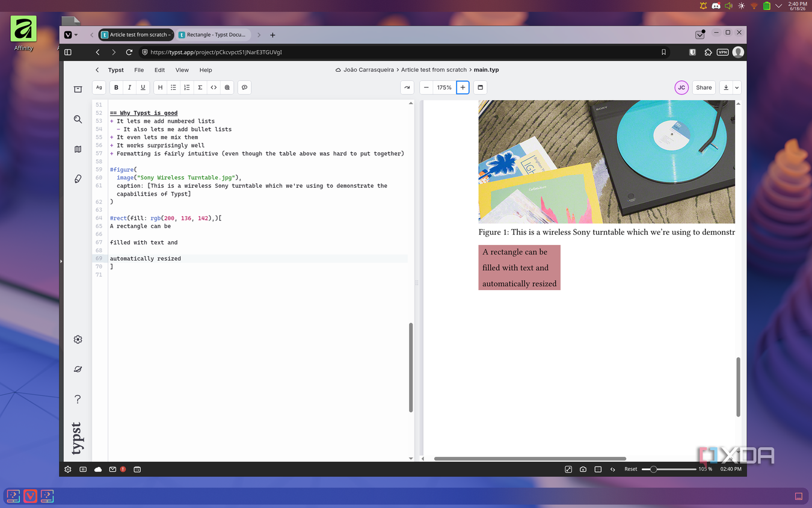Screen dimensions: 812x508
Task: Add a comment using the speech bubble icon
Action: 244,87
